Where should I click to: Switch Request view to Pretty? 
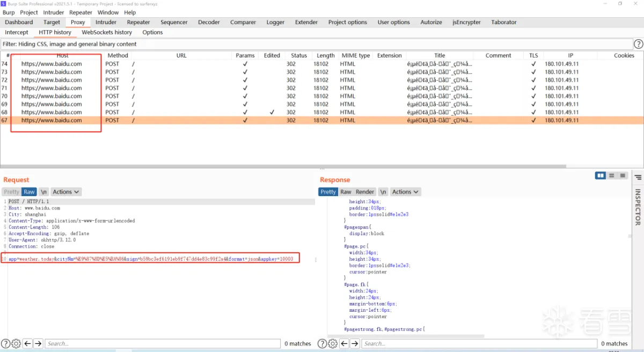(x=11, y=192)
